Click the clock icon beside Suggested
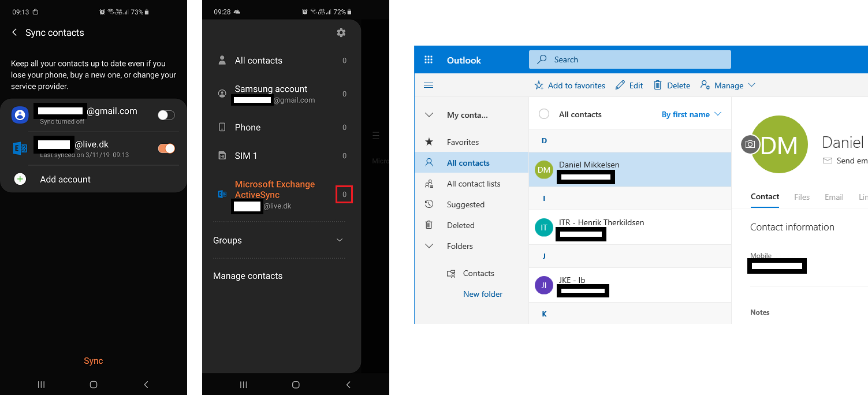This screenshot has width=868, height=395. [429, 204]
